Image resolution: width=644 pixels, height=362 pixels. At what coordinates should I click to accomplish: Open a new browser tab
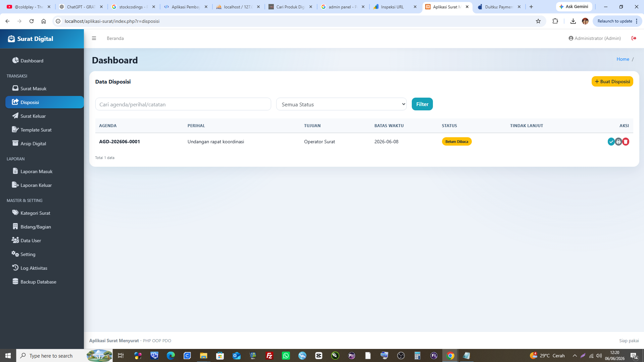point(531,7)
